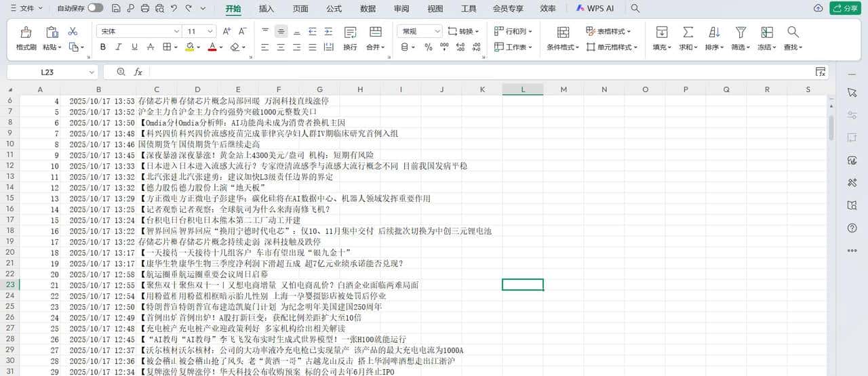Toggle the AutoSave (自动保存) switch

click(x=96, y=8)
